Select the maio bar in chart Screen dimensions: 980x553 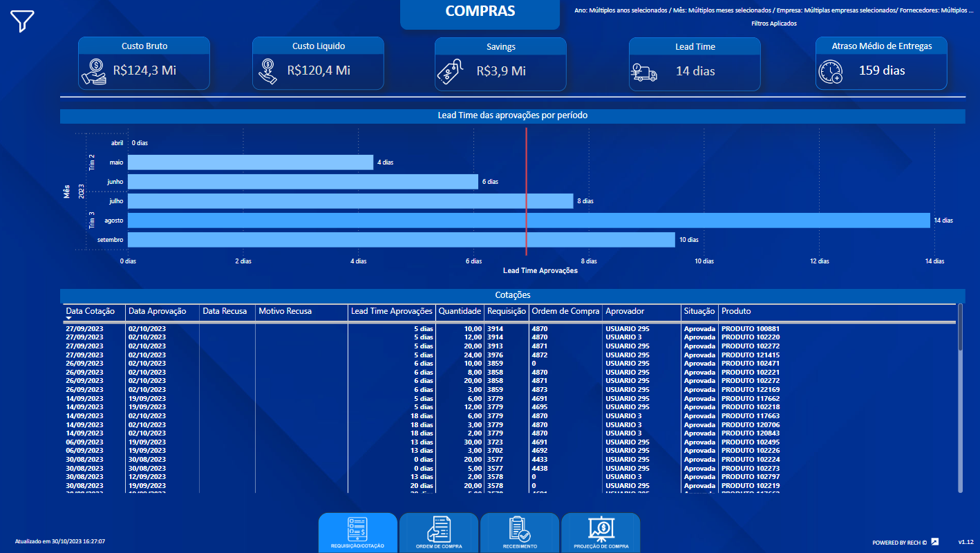point(250,162)
